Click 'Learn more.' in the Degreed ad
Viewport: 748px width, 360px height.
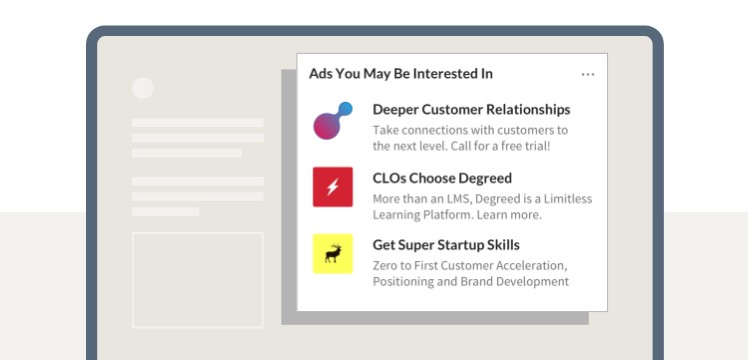[x=509, y=215]
